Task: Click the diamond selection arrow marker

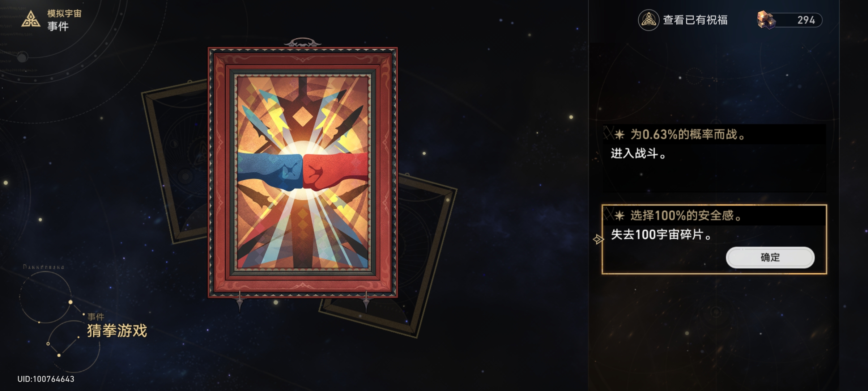Action: point(598,239)
